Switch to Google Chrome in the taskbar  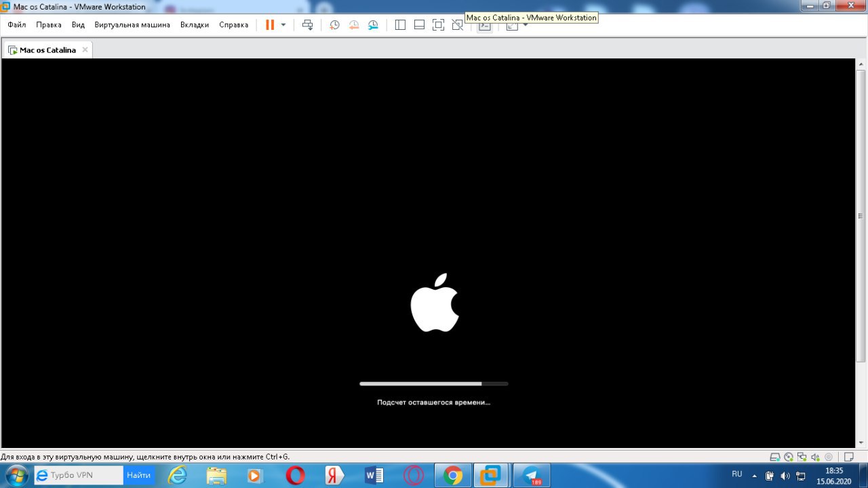(x=453, y=475)
